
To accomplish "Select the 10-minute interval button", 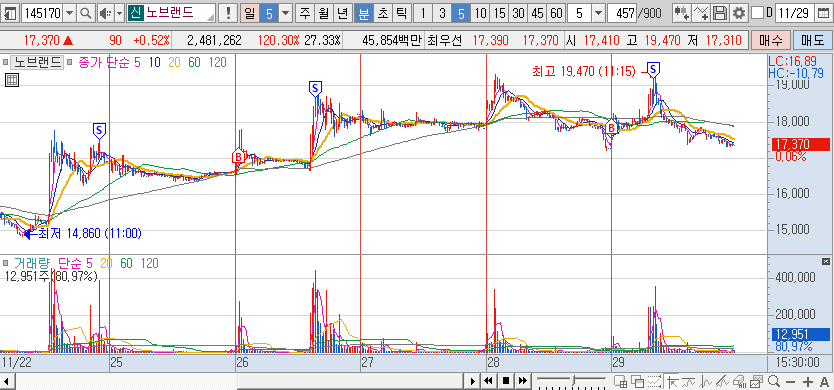I will 480,13.
